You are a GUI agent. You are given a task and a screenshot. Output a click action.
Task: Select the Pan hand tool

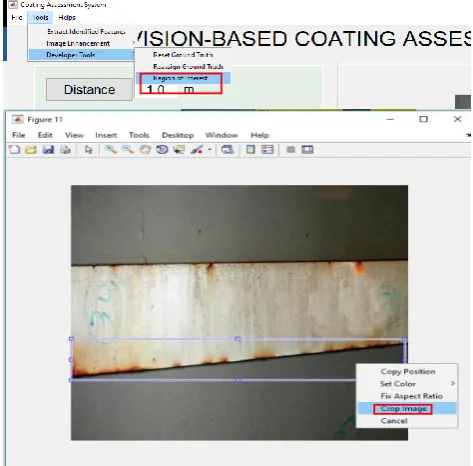pyautogui.click(x=145, y=150)
